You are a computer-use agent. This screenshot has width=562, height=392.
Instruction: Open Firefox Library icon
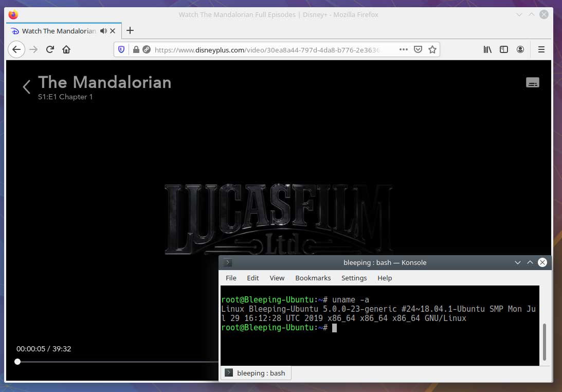tap(487, 49)
